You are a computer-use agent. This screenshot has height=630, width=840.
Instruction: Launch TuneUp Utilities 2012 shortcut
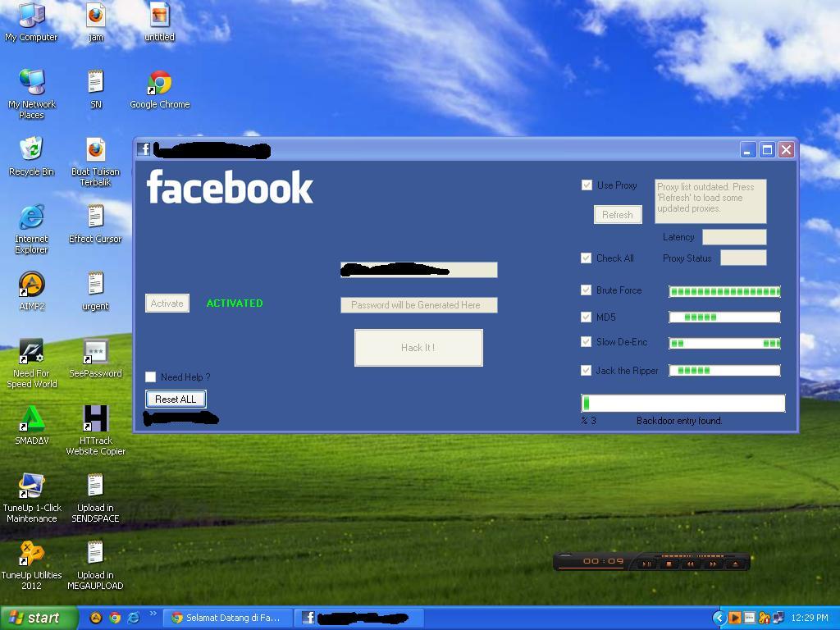click(32, 565)
